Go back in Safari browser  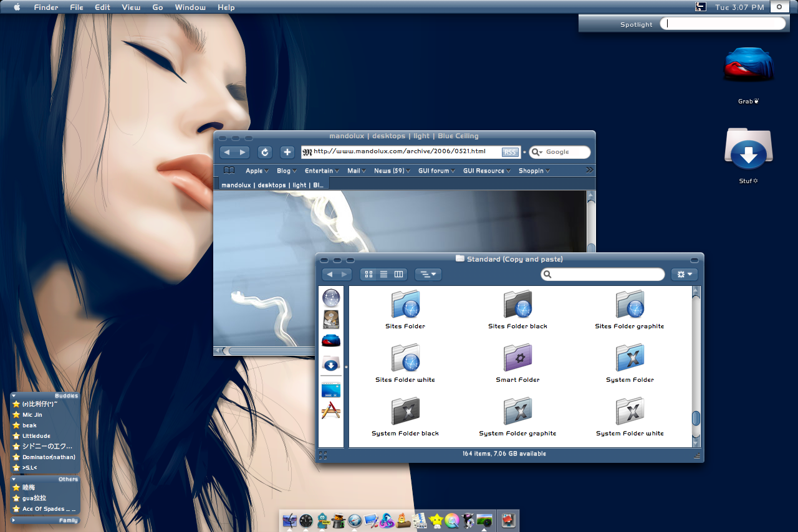(227, 152)
